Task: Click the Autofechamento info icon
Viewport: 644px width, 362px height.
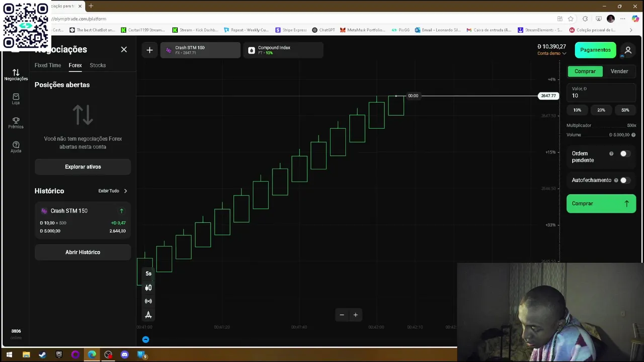Action: [x=616, y=180]
